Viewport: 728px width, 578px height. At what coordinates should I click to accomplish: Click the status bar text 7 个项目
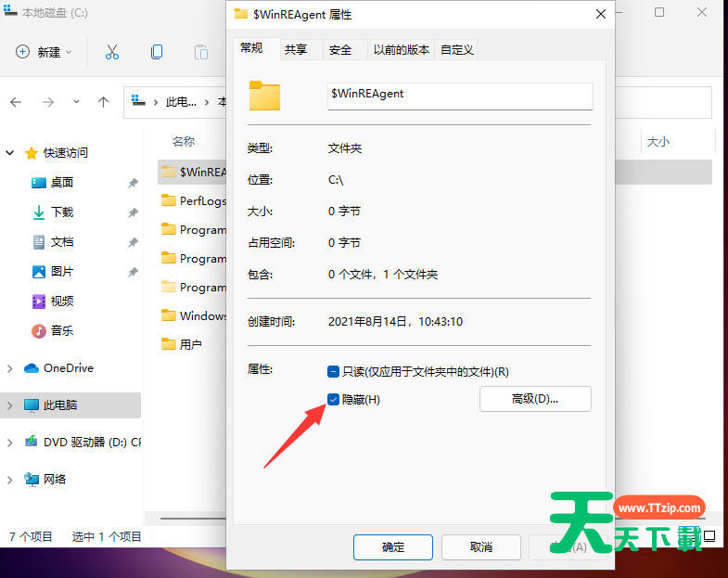pos(31,536)
